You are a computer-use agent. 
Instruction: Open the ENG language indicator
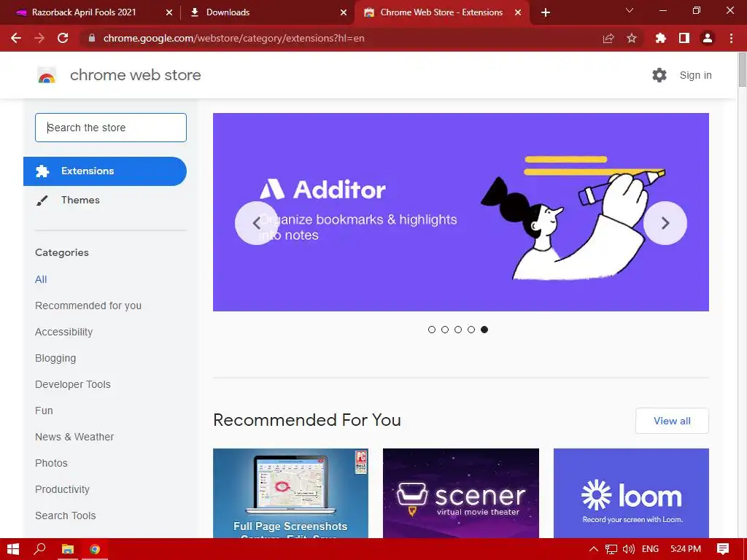(x=650, y=549)
